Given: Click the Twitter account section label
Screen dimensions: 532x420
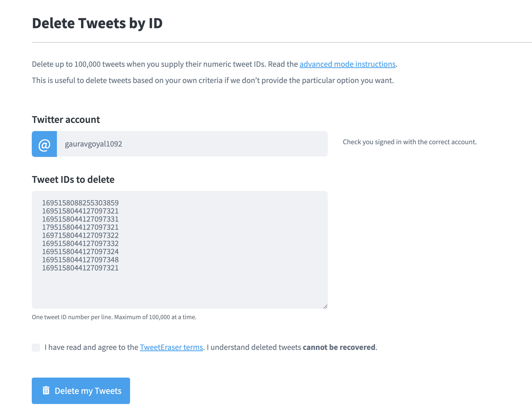Looking at the screenshot, I should pyautogui.click(x=66, y=120).
